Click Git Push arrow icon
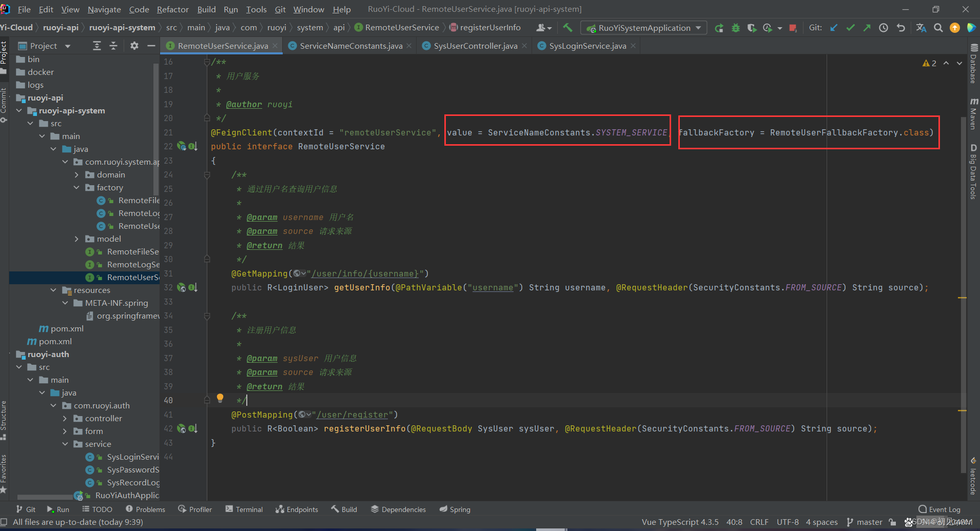The width and height of the screenshot is (980, 531). pos(867,28)
